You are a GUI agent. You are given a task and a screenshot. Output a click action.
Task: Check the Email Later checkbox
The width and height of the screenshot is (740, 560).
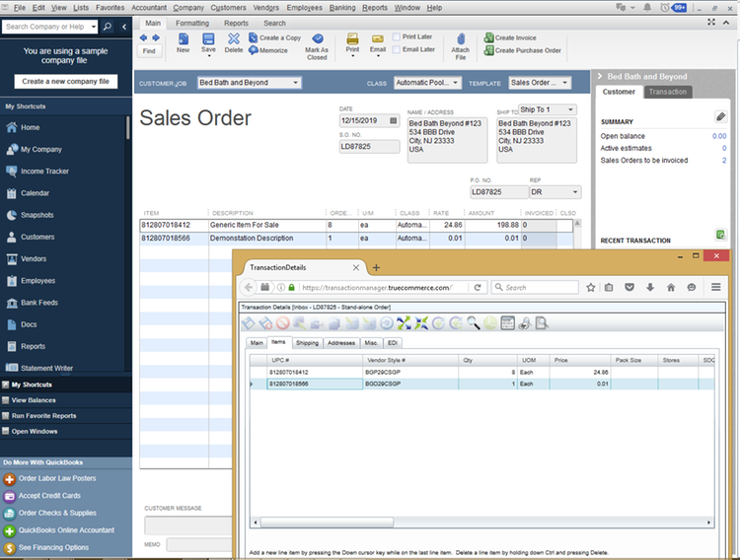point(397,49)
